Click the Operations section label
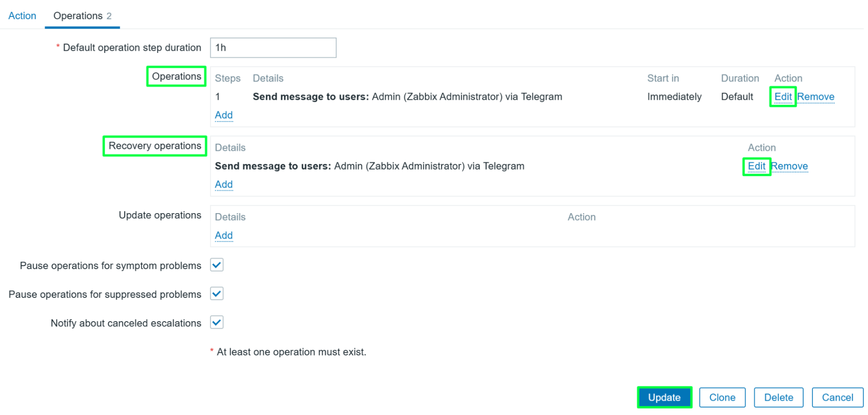Screen dimensions: 868x415 point(176,76)
